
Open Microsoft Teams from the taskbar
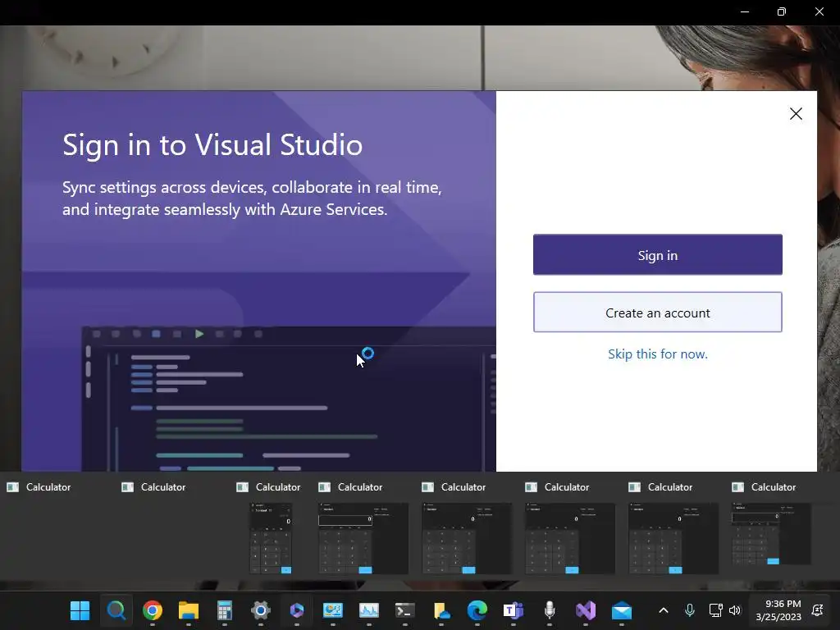coord(514,610)
